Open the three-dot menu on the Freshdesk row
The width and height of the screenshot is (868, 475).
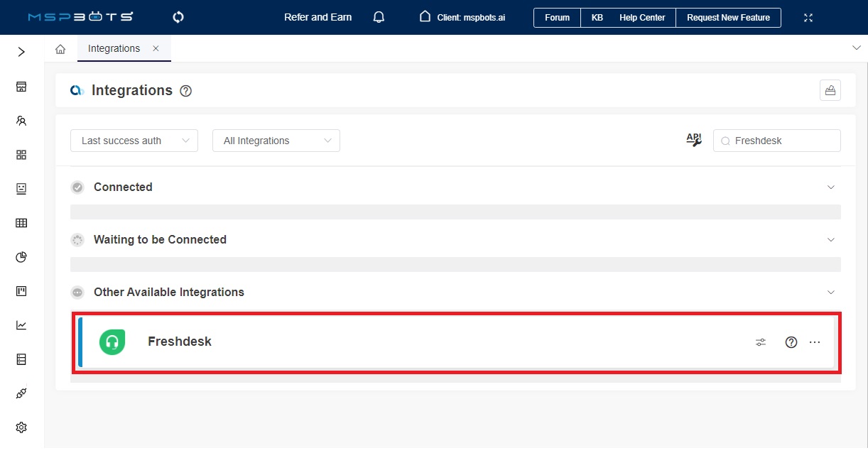tap(814, 342)
